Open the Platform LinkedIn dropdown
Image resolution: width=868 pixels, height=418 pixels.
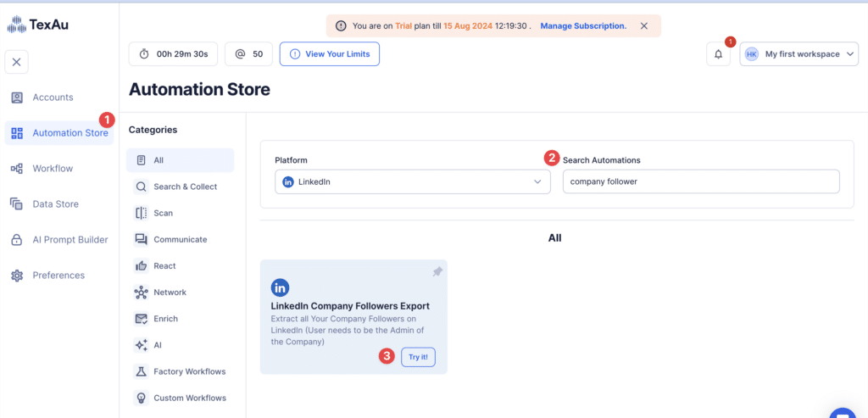point(413,181)
